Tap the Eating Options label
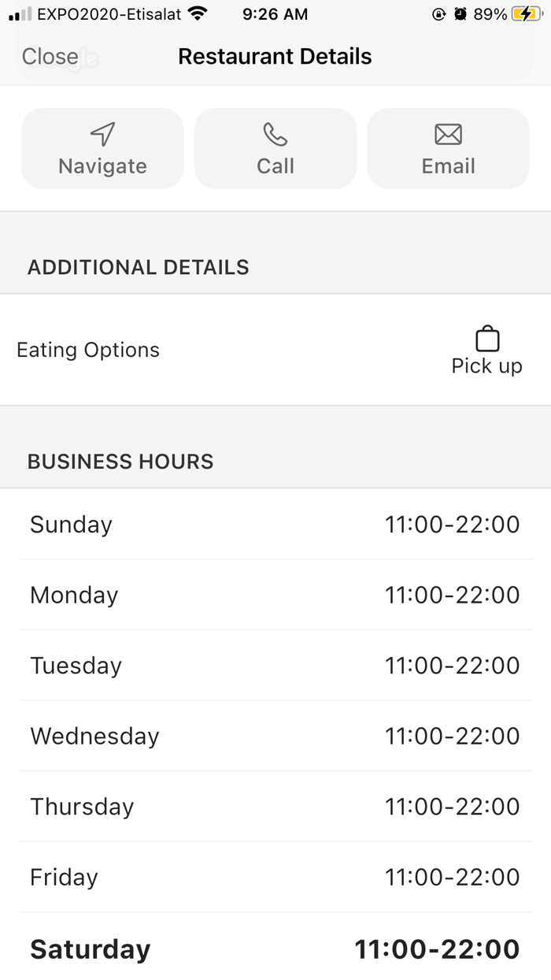Image resolution: width=551 pixels, height=980 pixels. tap(88, 350)
